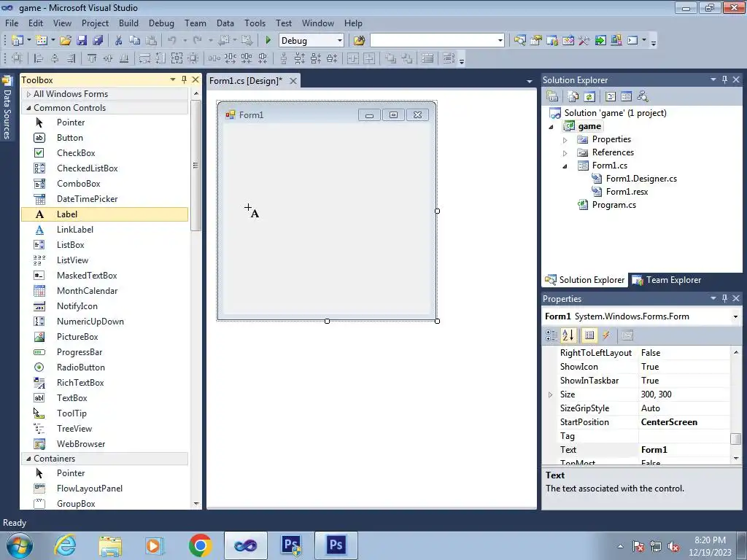
Task: Open the Debug configuration dropdown
Action: [340, 41]
